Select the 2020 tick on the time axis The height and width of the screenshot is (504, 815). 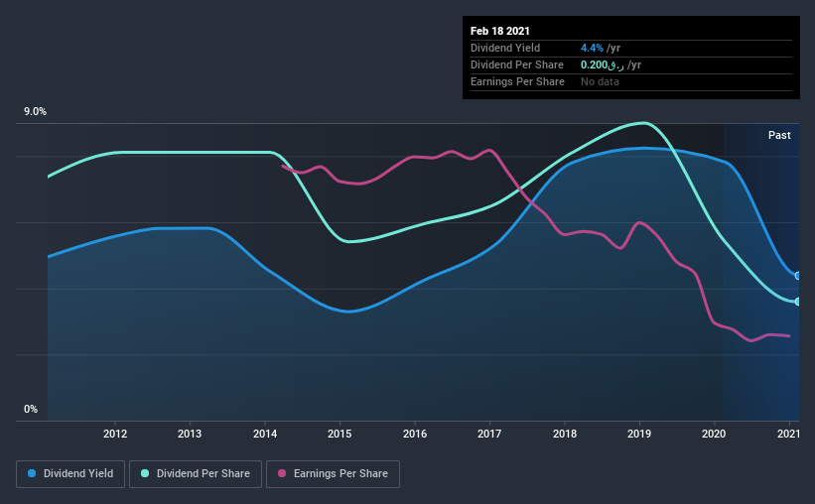[x=714, y=434]
